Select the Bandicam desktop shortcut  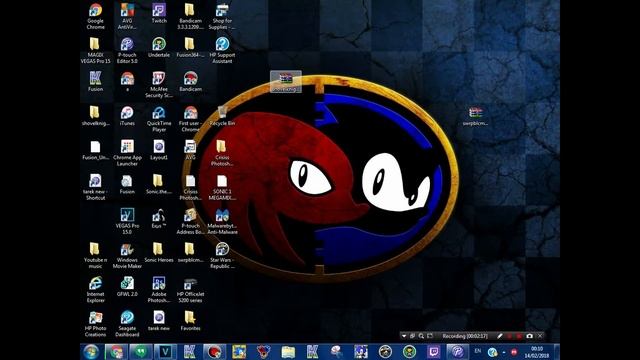[x=190, y=82]
